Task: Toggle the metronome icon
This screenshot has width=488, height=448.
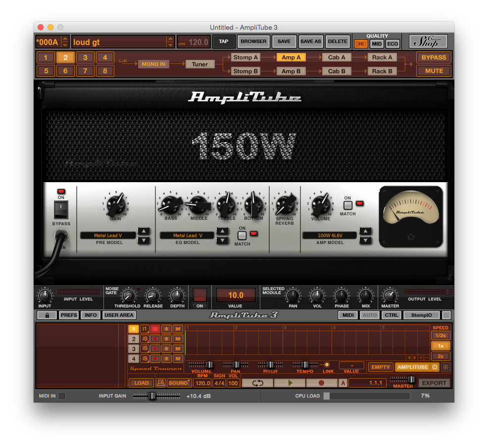Action: click(160, 383)
